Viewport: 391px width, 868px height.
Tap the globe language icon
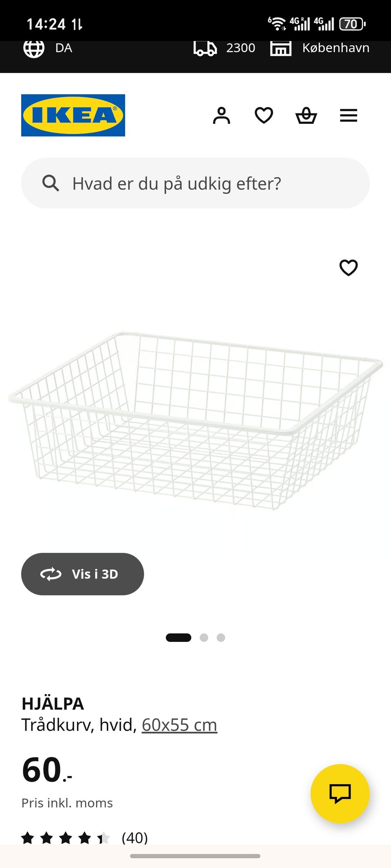coord(34,48)
